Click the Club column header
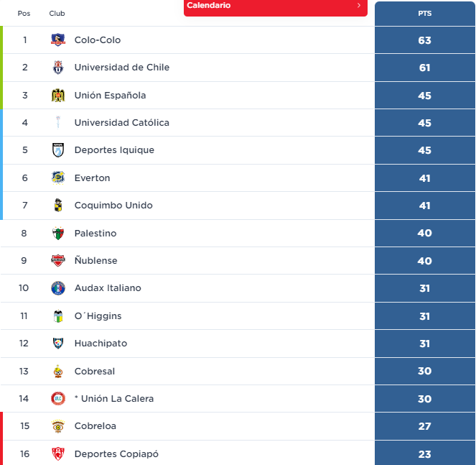Viewport: 476px width, 465px height. [x=57, y=14]
